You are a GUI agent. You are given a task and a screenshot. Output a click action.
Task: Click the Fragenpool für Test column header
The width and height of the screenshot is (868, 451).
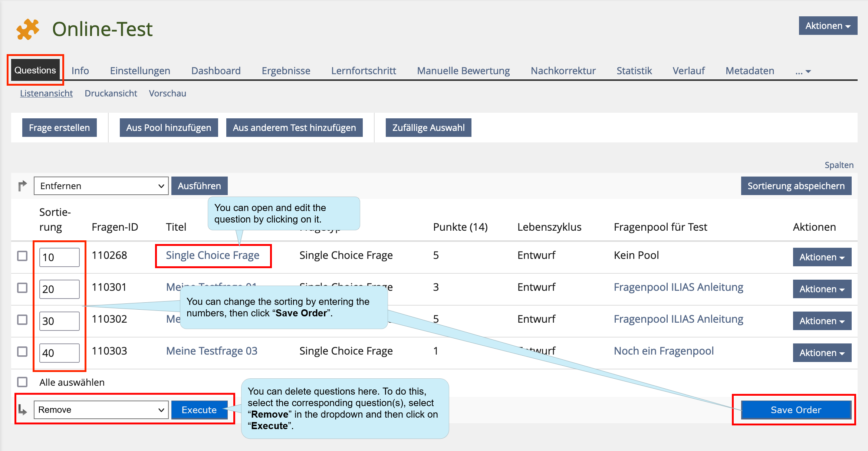tap(660, 227)
